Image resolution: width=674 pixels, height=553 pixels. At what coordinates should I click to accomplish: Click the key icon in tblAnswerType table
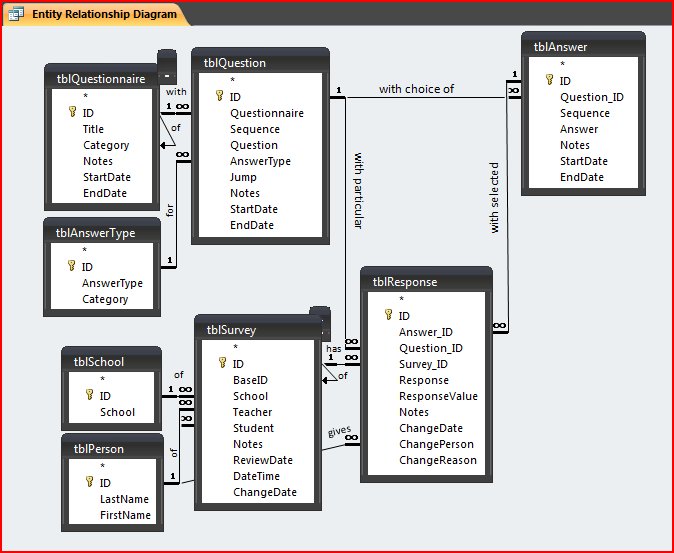(x=72, y=267)
